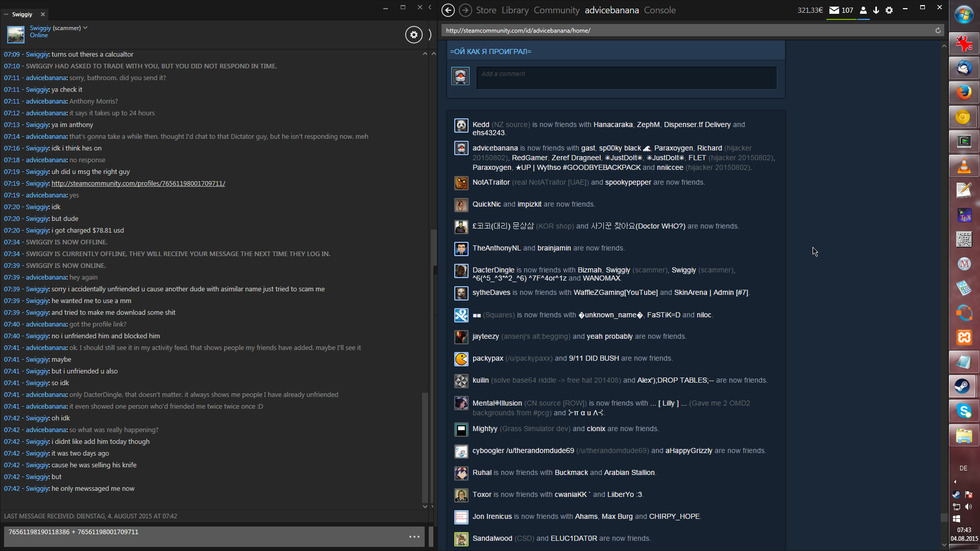Close the Swiggiy chat tab
980x551 pixels.
(43, 14)
